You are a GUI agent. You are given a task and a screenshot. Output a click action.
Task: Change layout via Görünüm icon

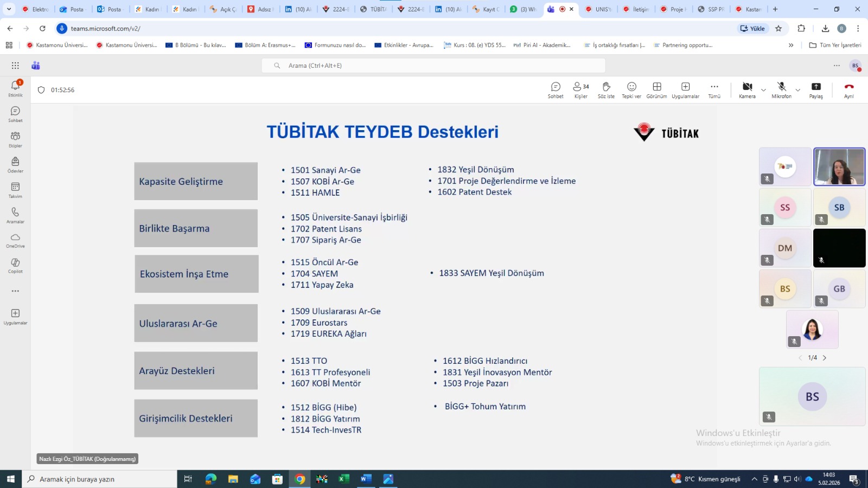click(x=656, y=89)
